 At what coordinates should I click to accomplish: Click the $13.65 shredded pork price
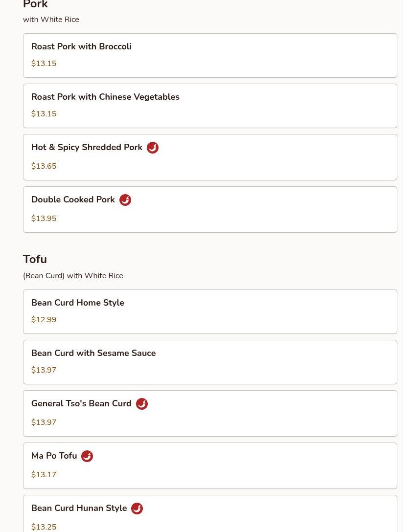pos(44,166)
